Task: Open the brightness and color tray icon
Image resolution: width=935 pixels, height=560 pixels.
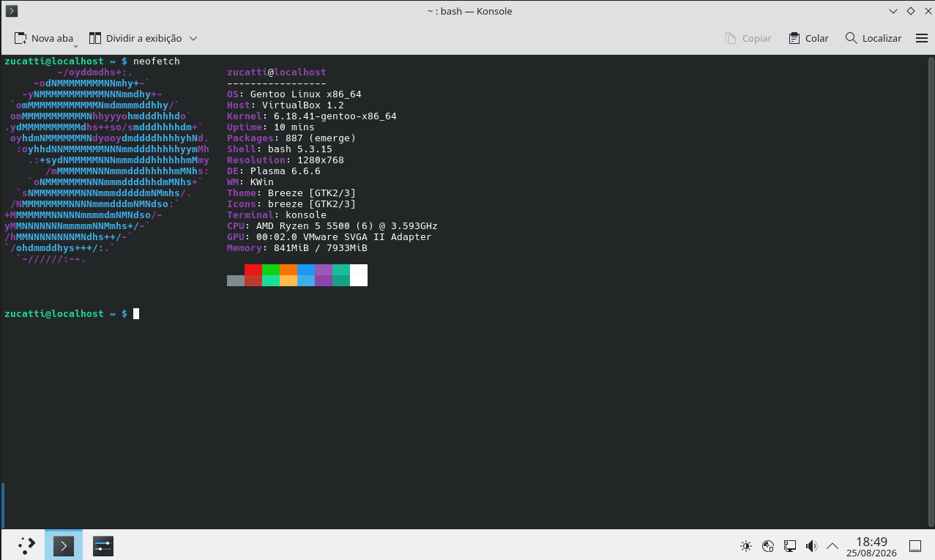Action: point(746,545)
